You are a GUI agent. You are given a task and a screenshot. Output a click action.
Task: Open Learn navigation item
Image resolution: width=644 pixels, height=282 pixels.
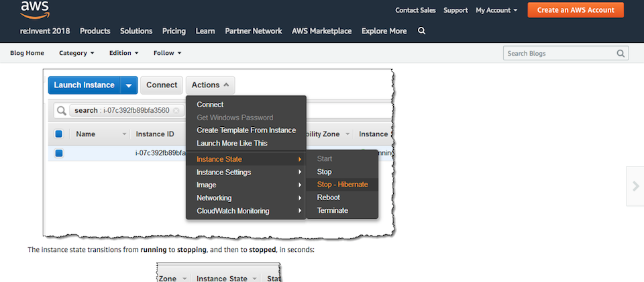pyautogui.click(x=205, y=31)
